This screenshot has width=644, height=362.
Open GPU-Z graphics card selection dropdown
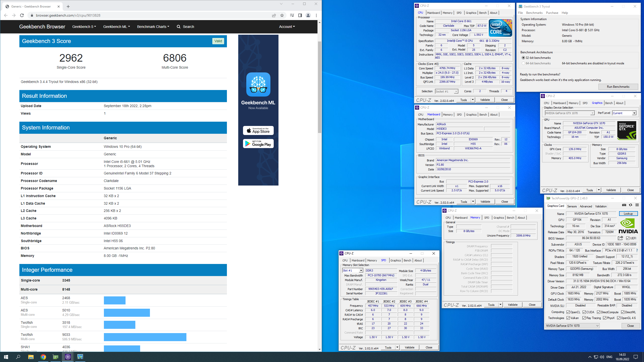tap(572, 326)
